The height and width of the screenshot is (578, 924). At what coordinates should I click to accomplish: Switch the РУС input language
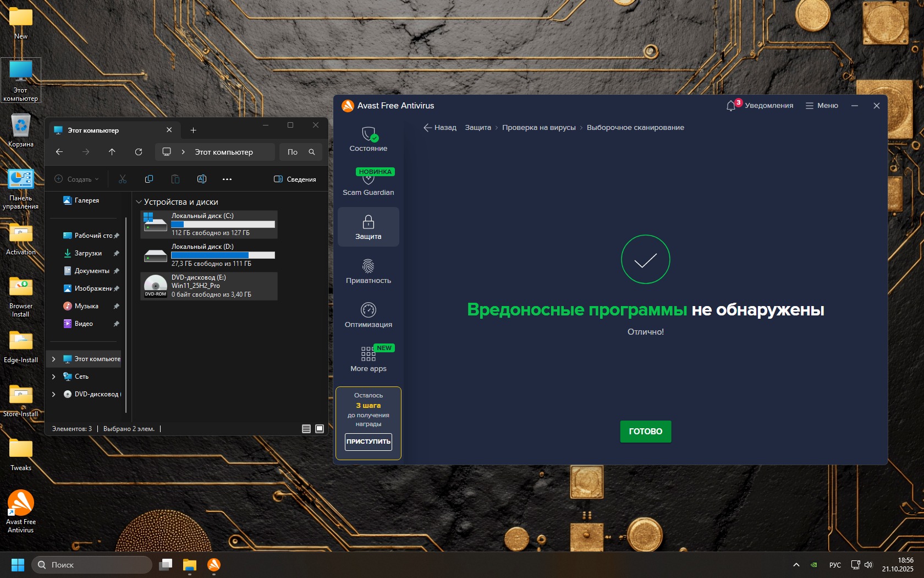point(835,565)
